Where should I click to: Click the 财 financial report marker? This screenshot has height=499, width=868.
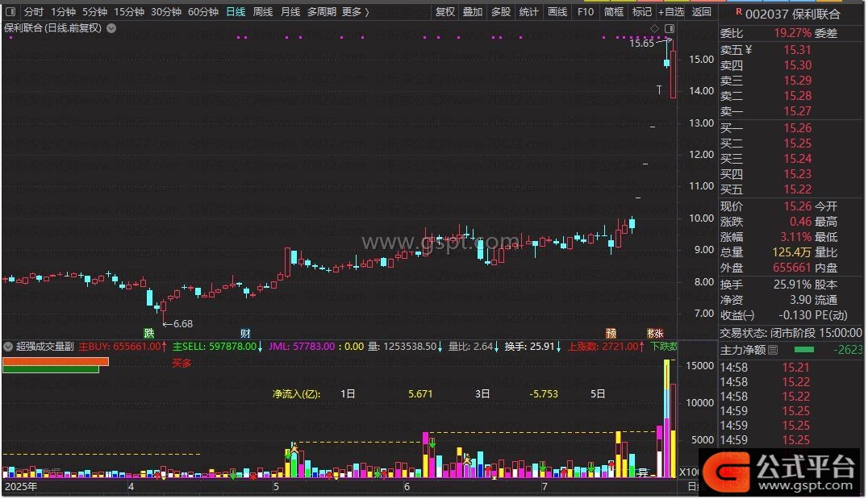(245, 333)
